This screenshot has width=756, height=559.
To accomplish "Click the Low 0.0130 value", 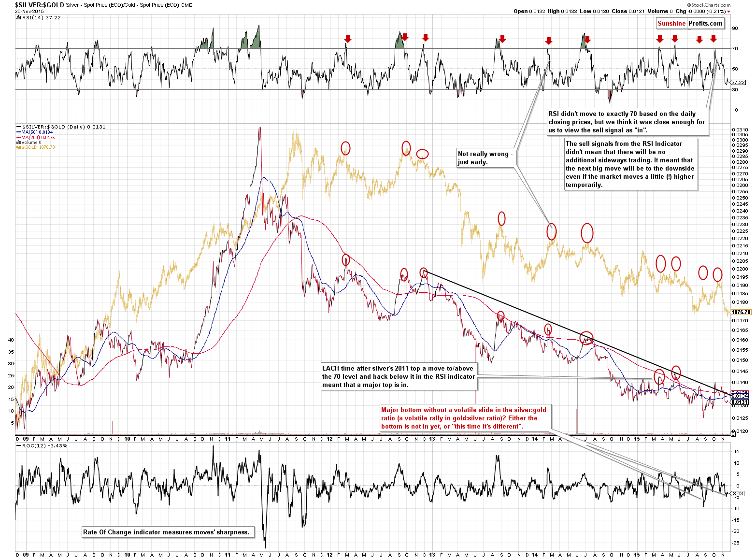I will (x=594, y=11).
